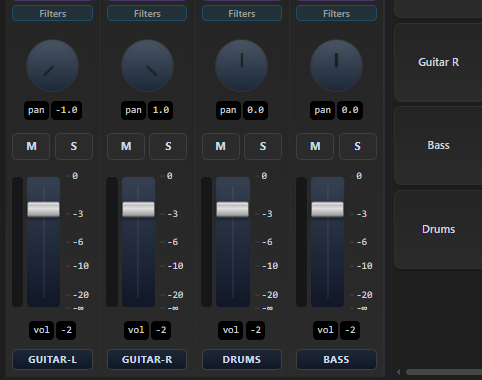Click the BASS vol label
482x380 pixels.
click(325, 330)
